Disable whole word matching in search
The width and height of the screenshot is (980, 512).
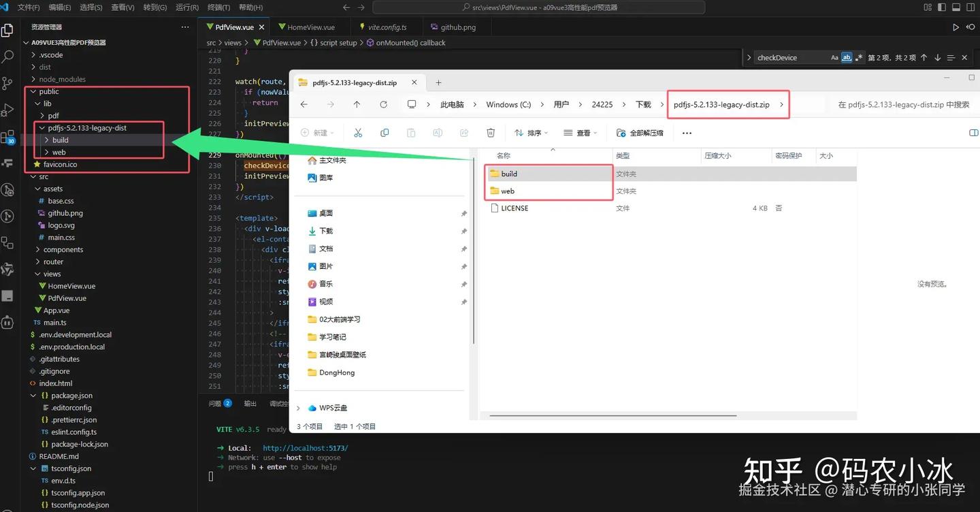pos(847,57)
